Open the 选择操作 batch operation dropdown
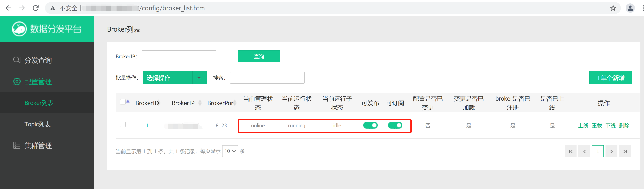The image size is (644, 189). pyautogui.click(x=174, y=78)
